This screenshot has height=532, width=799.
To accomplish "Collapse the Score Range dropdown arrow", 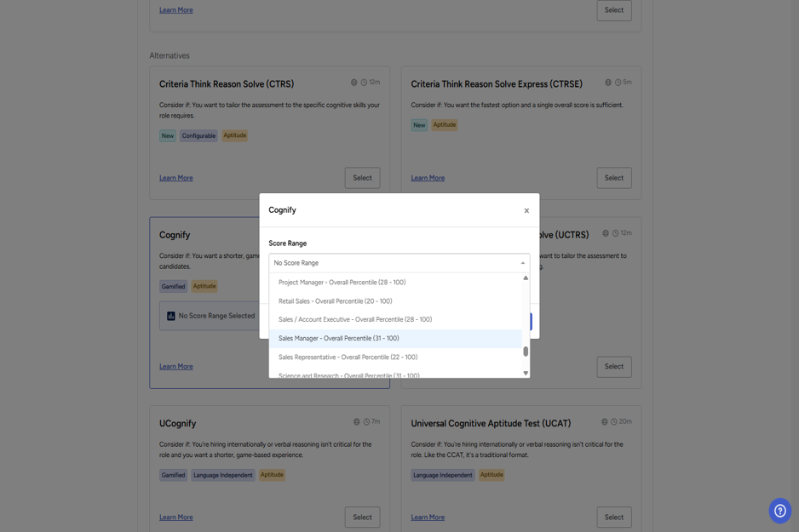I will [x=522, y=263].
